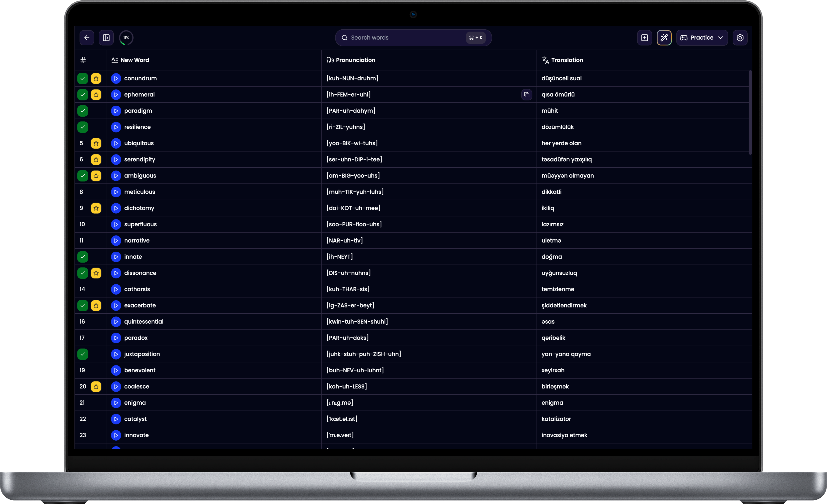Viewport: 827px width, 504px height.
Task: Uncheck learned mark on paradigm
Action: coord(83,111)
